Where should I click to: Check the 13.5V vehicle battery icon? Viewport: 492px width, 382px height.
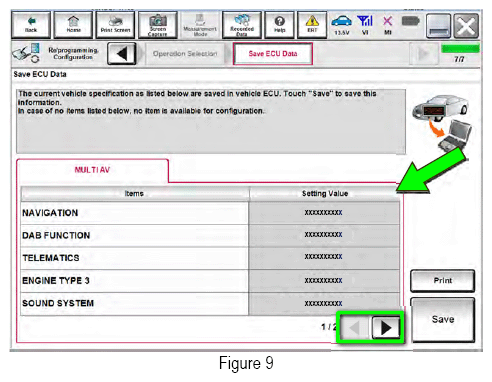click(x=342, y=25)
